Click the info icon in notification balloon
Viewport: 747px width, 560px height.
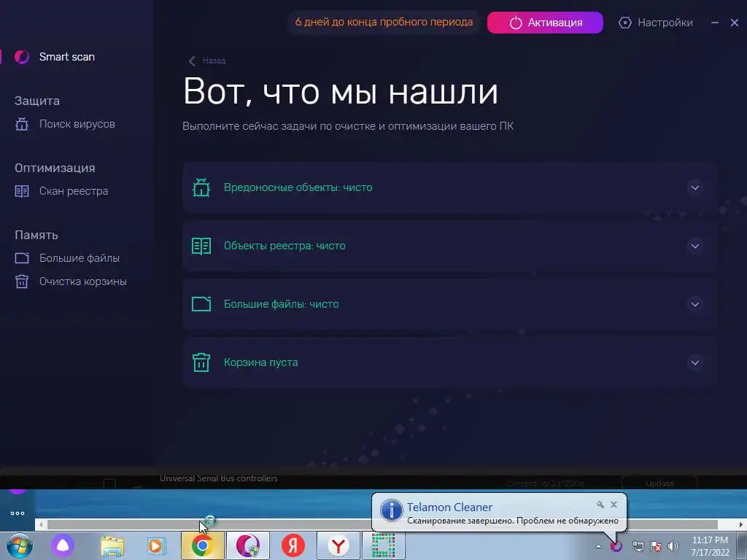(x=391, y=510)
